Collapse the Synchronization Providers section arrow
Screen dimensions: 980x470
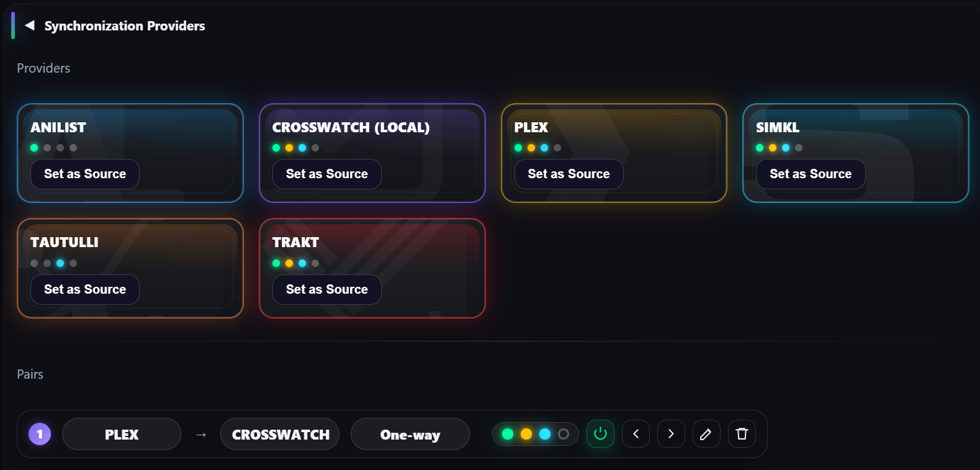29,25
